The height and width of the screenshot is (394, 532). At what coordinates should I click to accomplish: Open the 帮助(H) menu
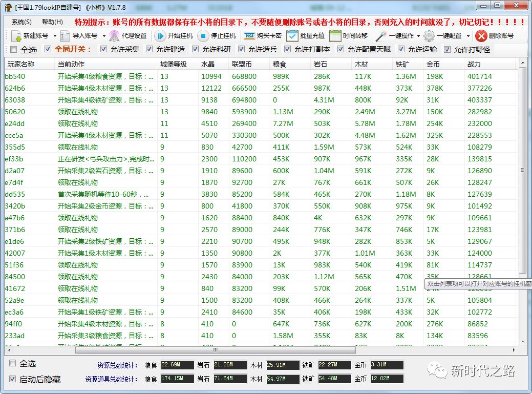[x=51, y=22]
